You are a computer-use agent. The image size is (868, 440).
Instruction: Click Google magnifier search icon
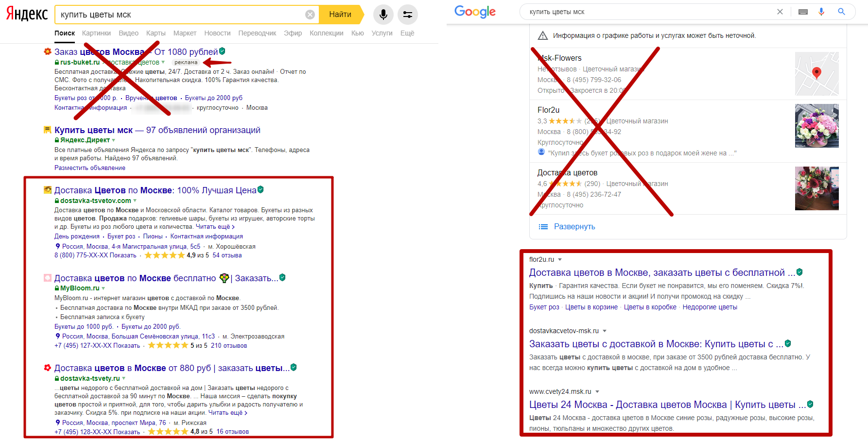point(842,12)
